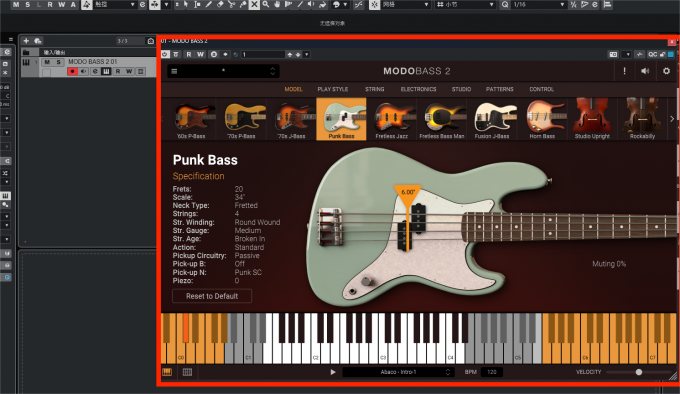Select the Zoom magnifier tool
This screenshot has width=680, height=394.
265,4
